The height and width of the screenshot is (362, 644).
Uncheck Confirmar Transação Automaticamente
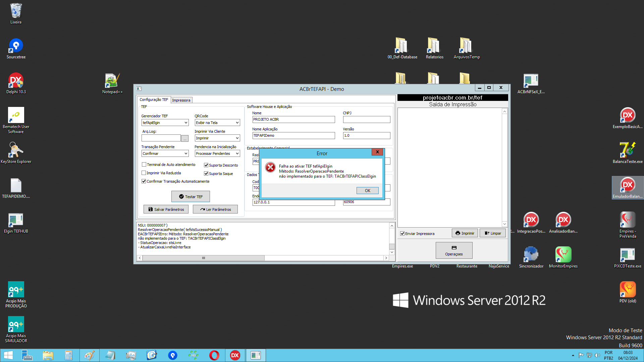pyautogui.click(x=144, y=181)
